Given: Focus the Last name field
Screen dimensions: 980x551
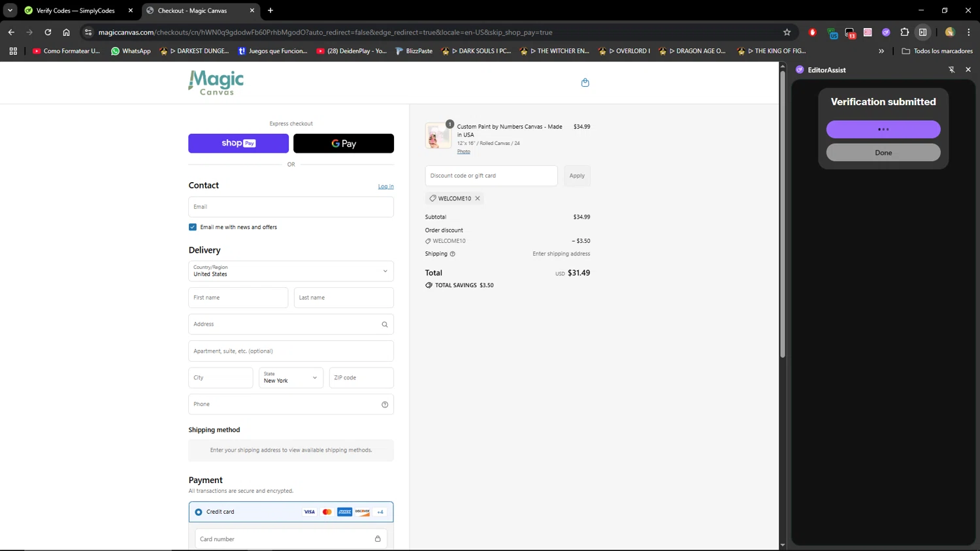Looking at the screenshot, I should pyautogui.click(x=344, y=298).
